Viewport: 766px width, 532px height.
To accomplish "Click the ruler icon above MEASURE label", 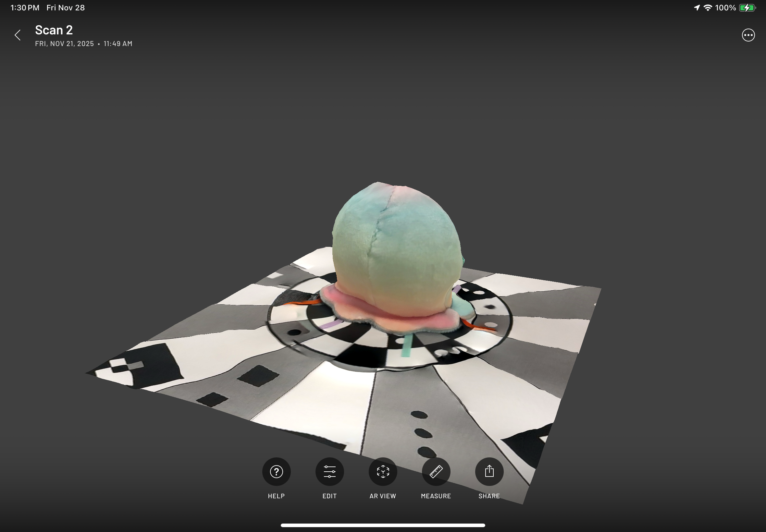I will pyautogui.click(x=436, y=472).
